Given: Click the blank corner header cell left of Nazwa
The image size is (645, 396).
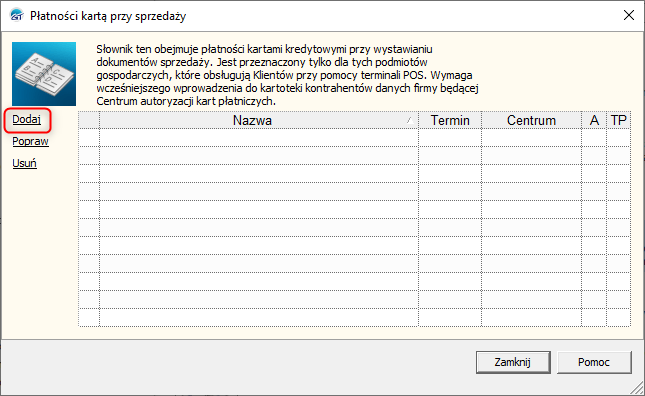Looking at the screenshot, I should coord(89,120).
